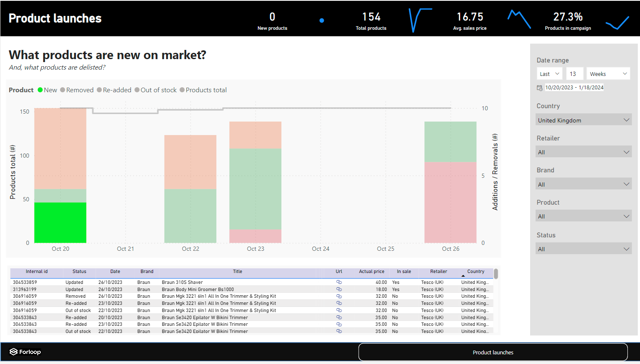Toggle the Removed legend item
The image size is (640, 364).
[x=77, y=90]
